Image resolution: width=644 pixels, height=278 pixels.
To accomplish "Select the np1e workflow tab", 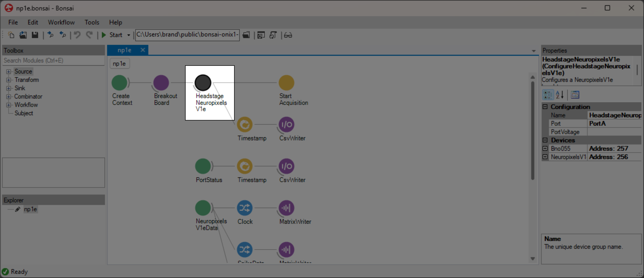I will click(x=125, y=50).
